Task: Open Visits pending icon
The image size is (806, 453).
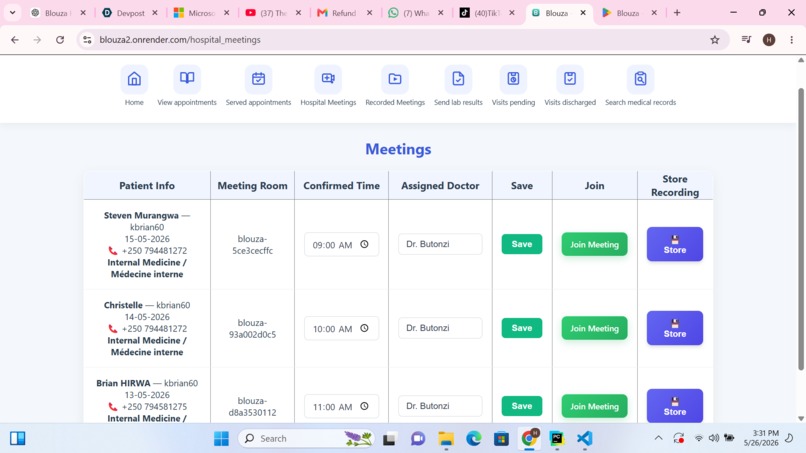Action: pyautogui.click(x=513, y=79)
